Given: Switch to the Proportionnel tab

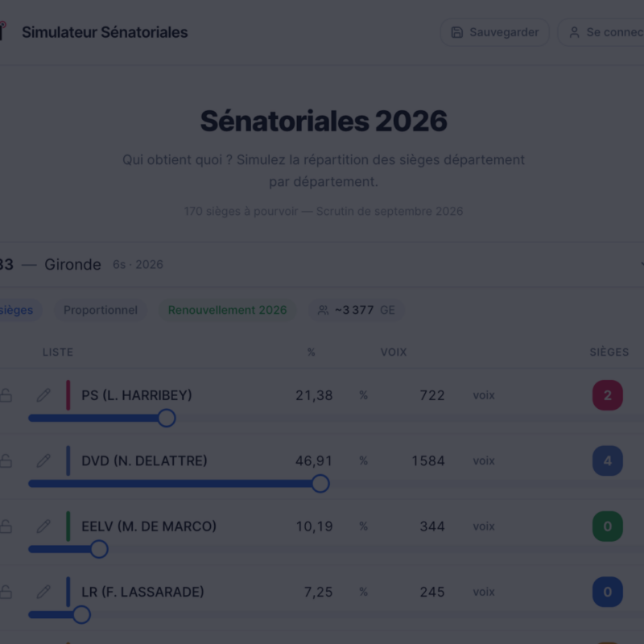Looking at the screenshot, I should click(100, 310).
